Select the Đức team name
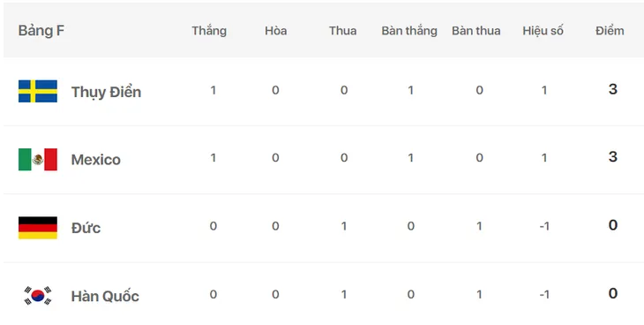Image resolution: width=644 pixels, height=325 pixels. click(x=86, y=228)
